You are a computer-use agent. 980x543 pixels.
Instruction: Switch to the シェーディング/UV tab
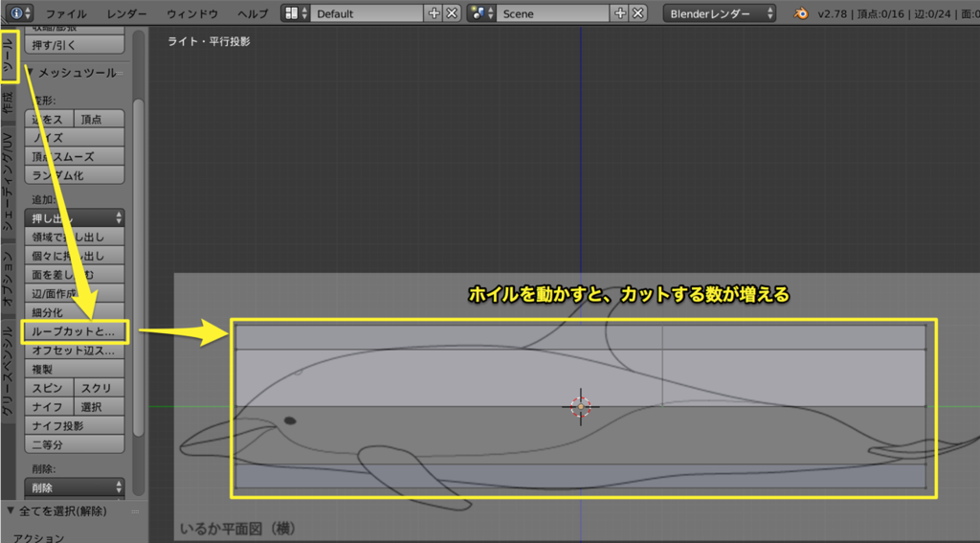tap(8, 179)
